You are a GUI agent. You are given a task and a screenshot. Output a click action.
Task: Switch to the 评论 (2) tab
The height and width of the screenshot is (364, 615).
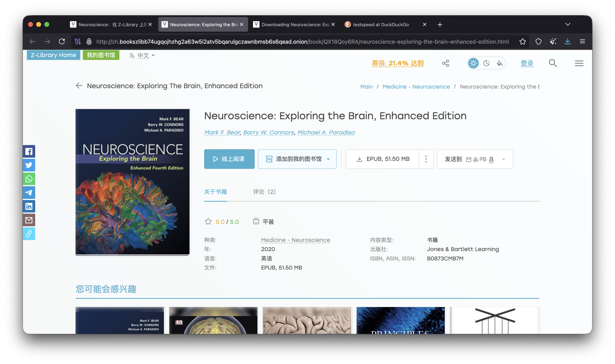[x=264, y=191]
